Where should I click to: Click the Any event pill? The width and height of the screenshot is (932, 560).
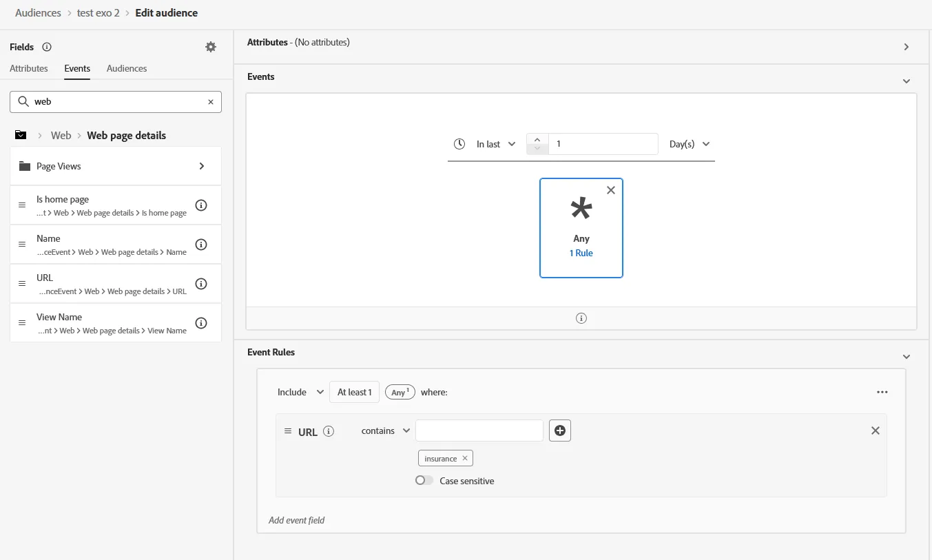click(x=400, y=392)
